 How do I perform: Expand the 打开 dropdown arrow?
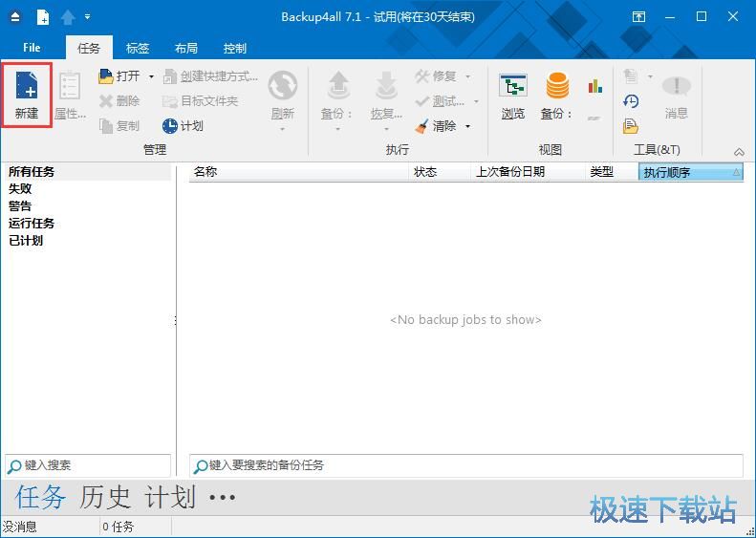pyautogui.click(x=151, y=76)
